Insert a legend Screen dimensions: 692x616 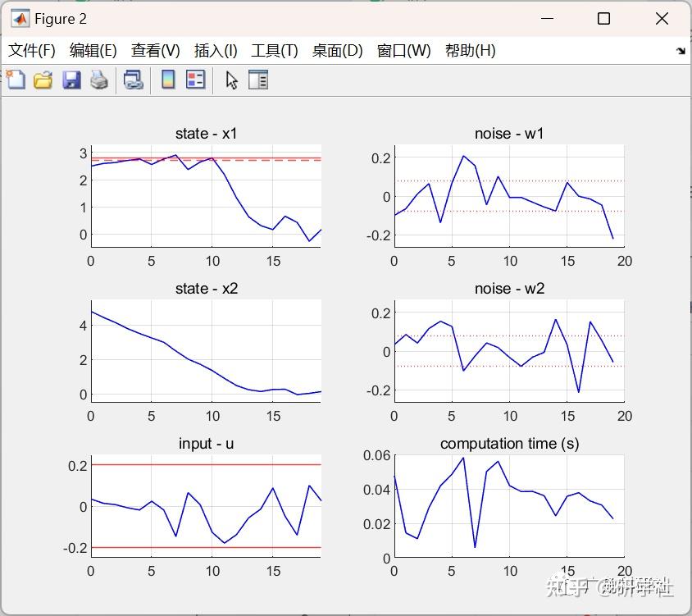pos(194,80)
